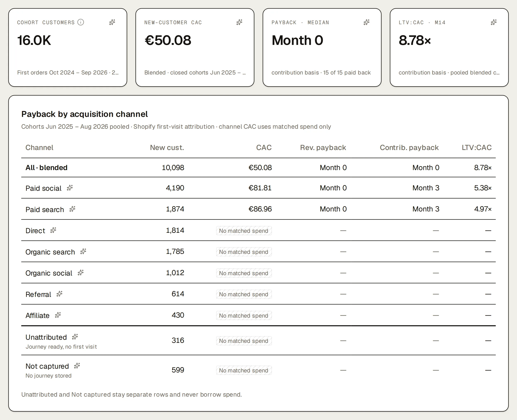517x420 pixels.
Task: Click the sparkle icon next to Not captured
Action: pyautogui.click(x=77, y=366)
